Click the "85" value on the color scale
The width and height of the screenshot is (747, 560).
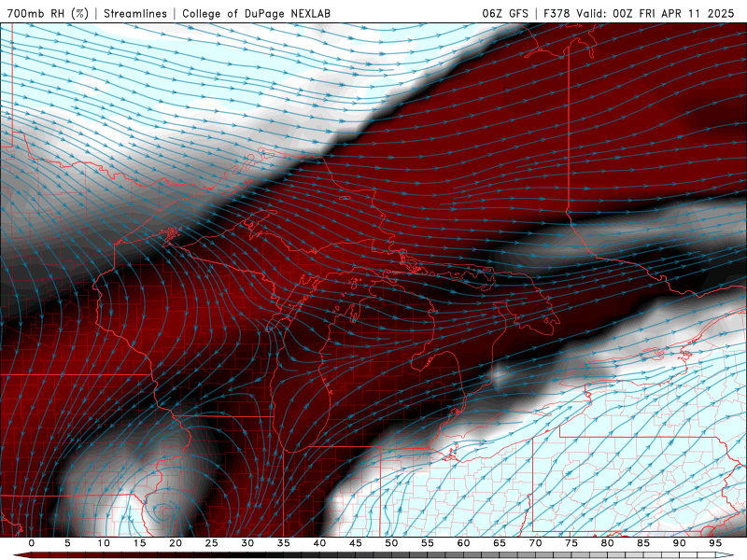coord(643,543)
